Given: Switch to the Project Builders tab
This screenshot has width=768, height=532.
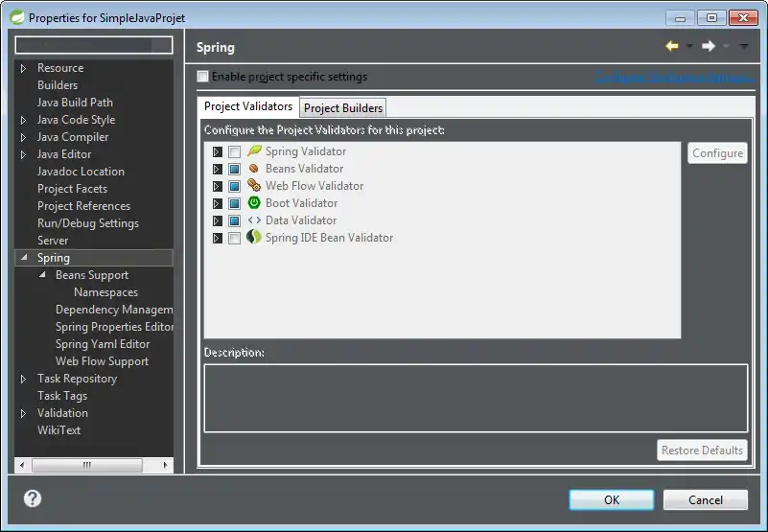Looking at the screenshot, I should click(343, 107).
